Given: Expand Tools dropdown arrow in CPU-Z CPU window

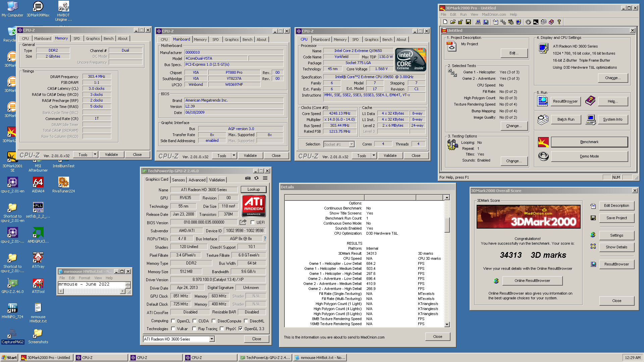Looking at the screenshot, I should [x=374, y=156].
